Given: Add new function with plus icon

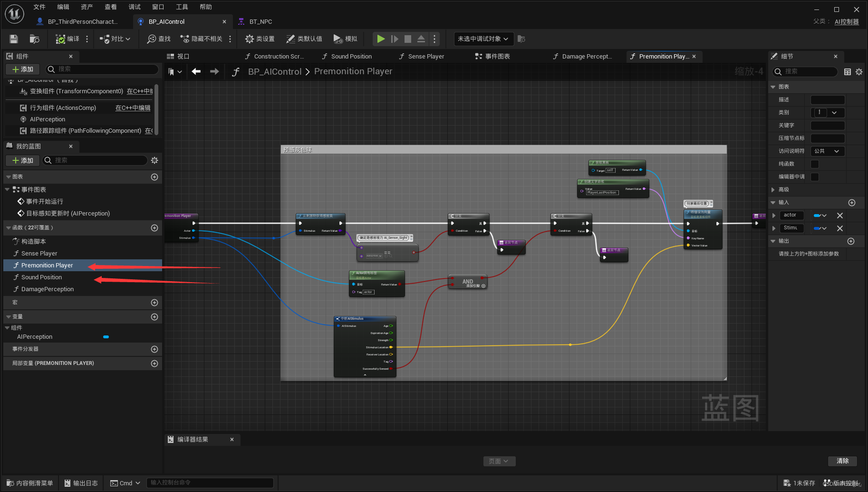Looking at the screenshot, I should tap(154, 228).
